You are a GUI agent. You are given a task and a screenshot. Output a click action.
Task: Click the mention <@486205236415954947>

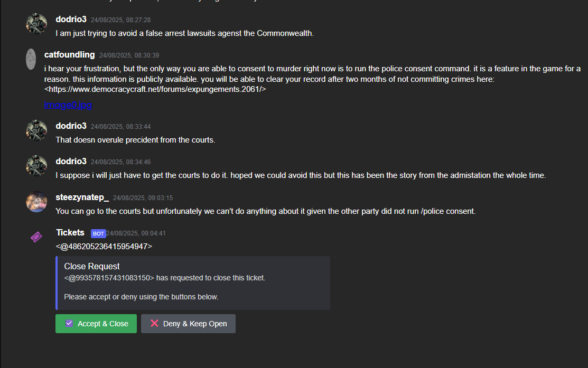(x=104, y=246)
